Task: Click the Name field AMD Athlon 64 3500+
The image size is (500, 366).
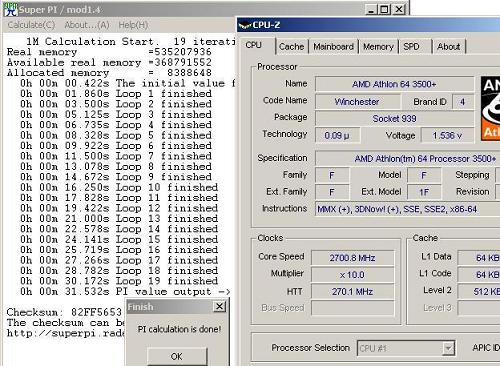Action: 394,84
